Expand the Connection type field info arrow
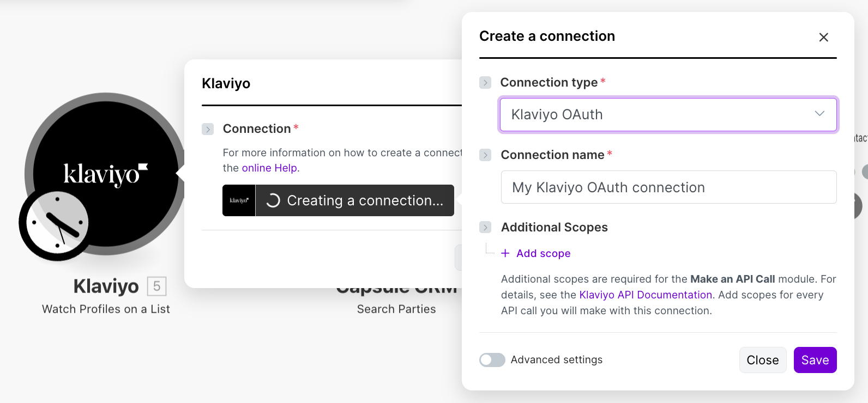This screenshot has width=868, height=403. click(485, 83)
